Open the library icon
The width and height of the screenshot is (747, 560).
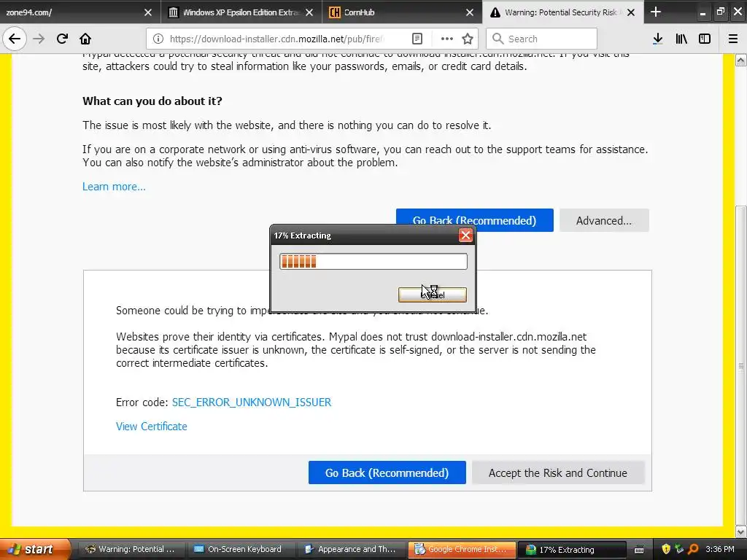pos(681,39)
